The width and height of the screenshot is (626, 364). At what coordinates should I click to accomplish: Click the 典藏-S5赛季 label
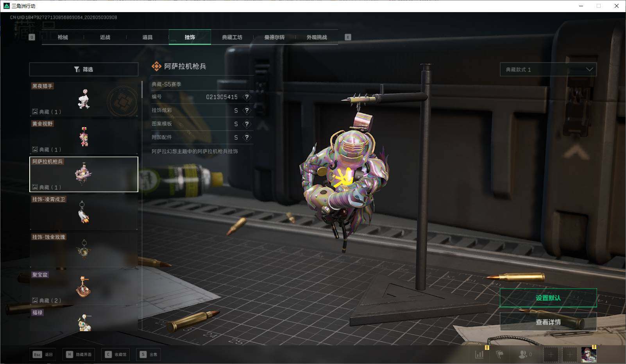(166, 84)
